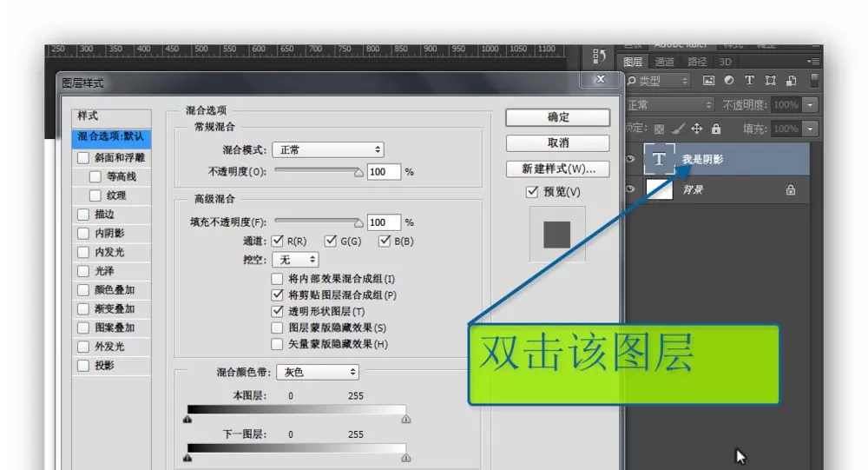
Task: Switch to the 图层 tab
Action: [x=633, y=62]
